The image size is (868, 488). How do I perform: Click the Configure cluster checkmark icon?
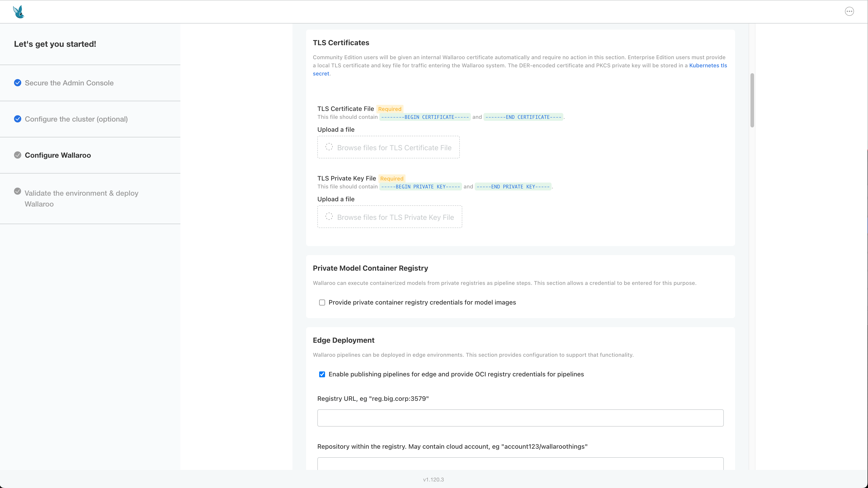click(x=18, y=119)
